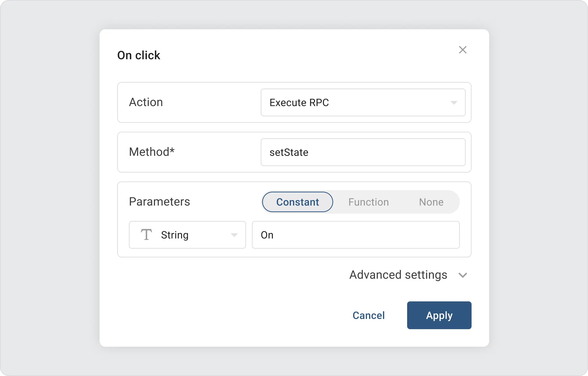Cancel the On click configuration

369,315
